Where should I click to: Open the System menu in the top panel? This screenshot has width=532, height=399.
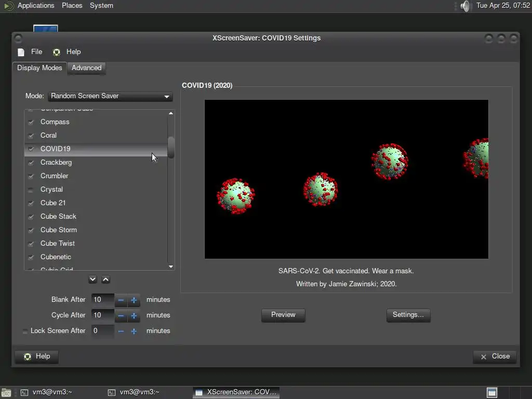101,5
